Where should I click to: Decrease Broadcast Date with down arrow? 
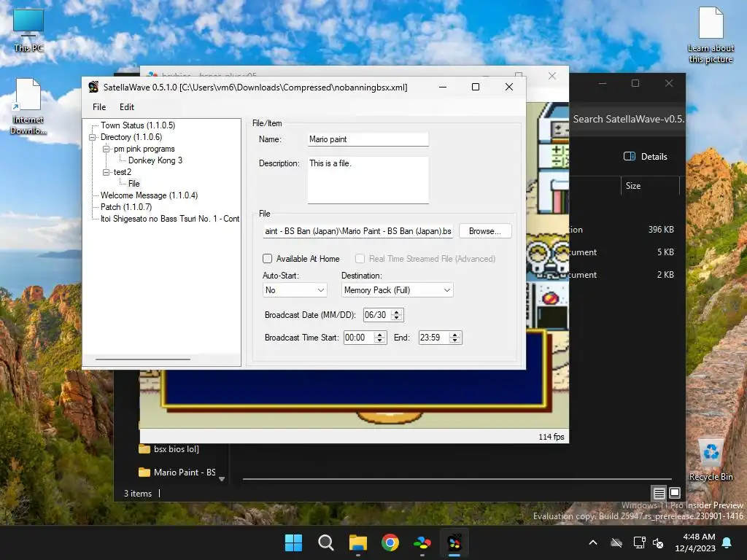[x=396, y=318]
